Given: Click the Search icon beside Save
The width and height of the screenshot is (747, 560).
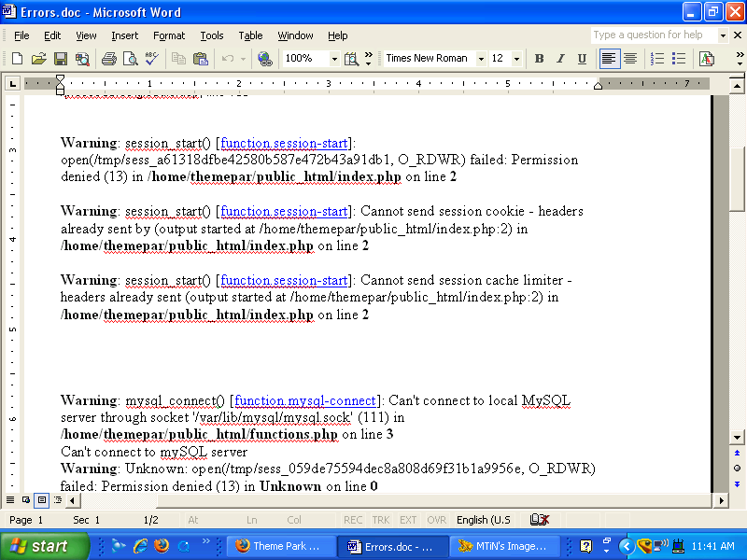Looking at the screenshot, I should coord(82,59).
